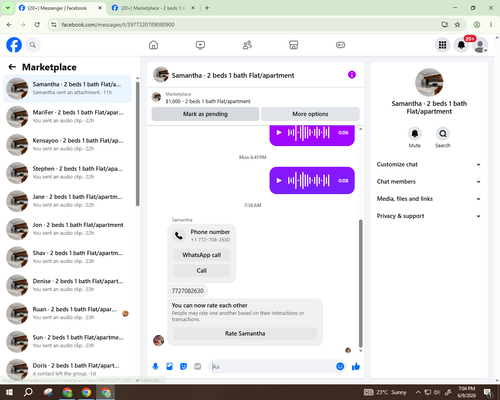The width and height of the screenshot is (500, 400).
Task: Expand Media, files and links section
Action: (429, 199)
